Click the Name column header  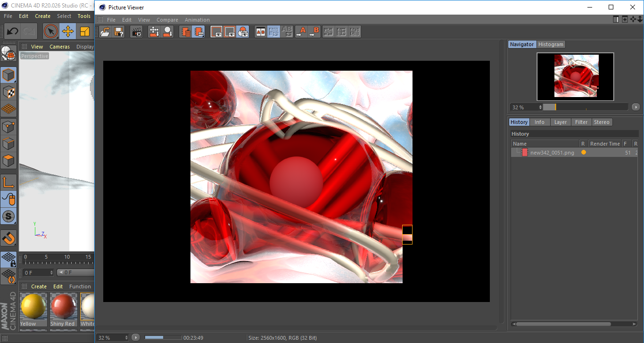(x=545, y=144)
